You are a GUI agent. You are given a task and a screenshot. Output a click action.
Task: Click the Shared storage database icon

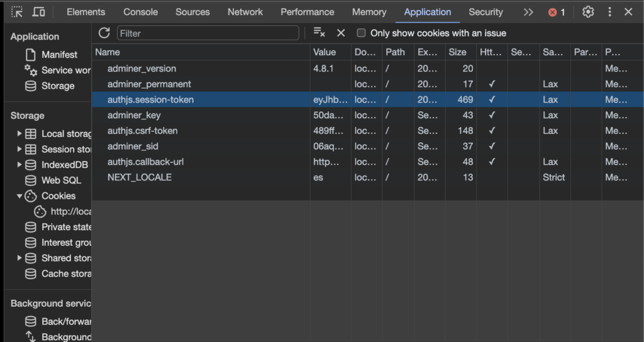coord(31,258)
